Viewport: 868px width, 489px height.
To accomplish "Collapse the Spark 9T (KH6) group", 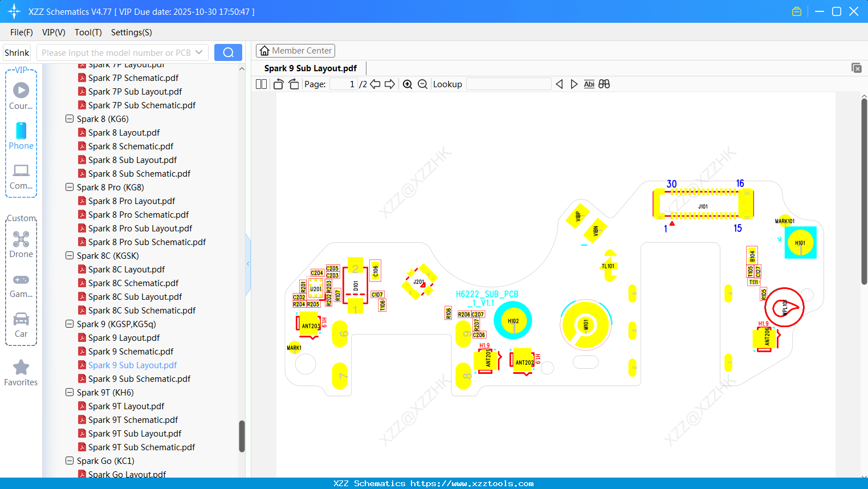I will click(x=69, y=392).
